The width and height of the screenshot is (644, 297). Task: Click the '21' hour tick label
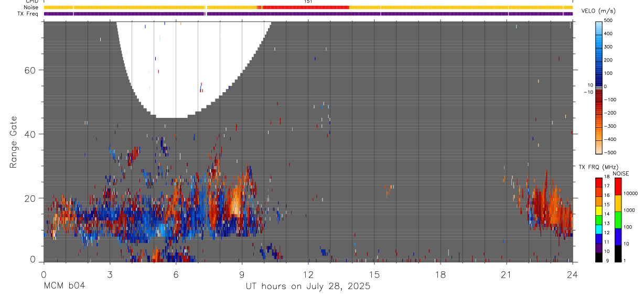(x=507, y=274)
